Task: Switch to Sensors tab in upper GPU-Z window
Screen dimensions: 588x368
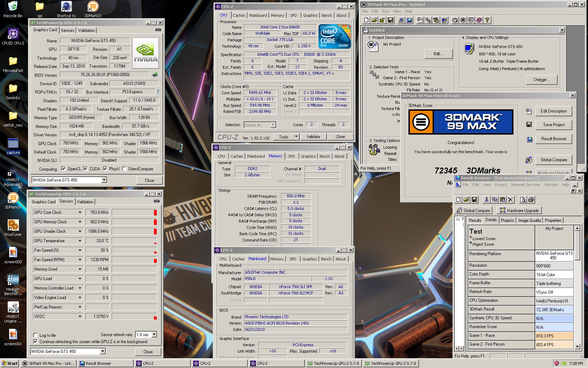Action: pos(68,30)
